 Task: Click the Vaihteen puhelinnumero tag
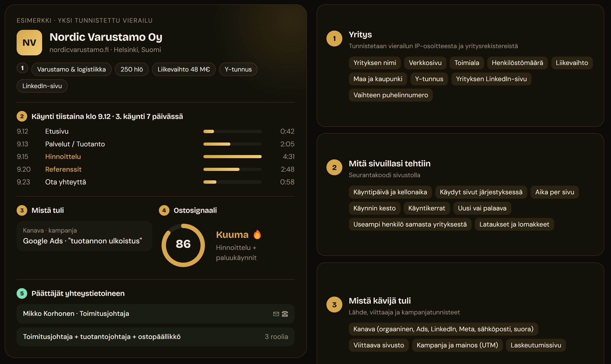(391, 95)
